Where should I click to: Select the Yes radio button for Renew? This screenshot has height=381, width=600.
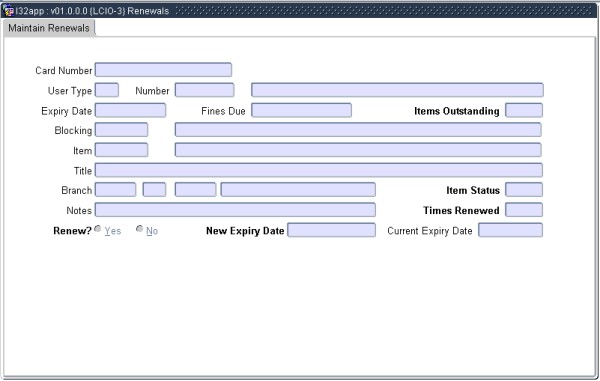[98, 229]
